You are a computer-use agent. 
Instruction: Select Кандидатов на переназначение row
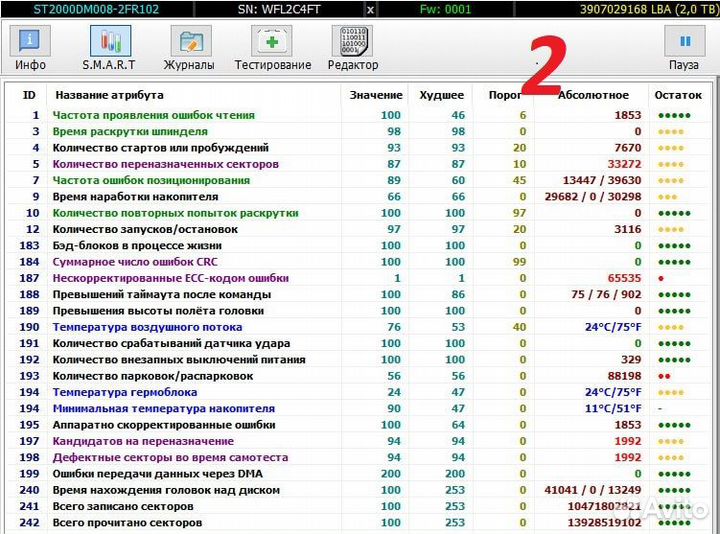(x=143, y=441)
